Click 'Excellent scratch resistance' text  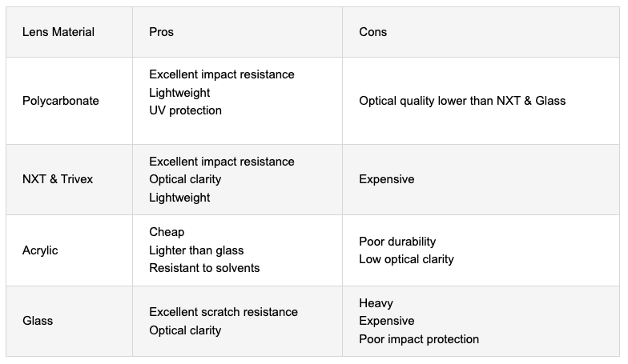coord(223,312)
